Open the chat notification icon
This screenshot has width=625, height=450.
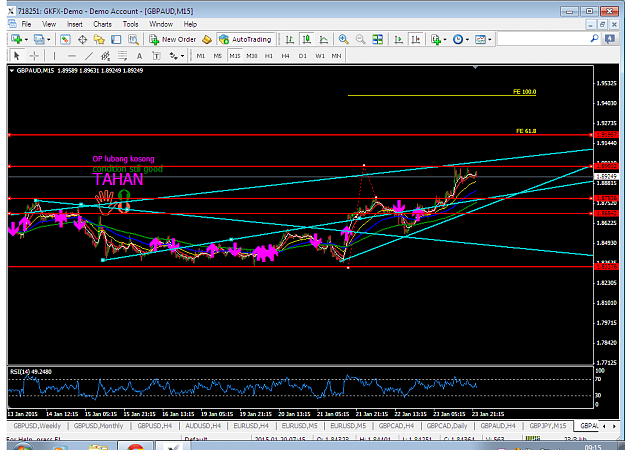tap(610, 39)
